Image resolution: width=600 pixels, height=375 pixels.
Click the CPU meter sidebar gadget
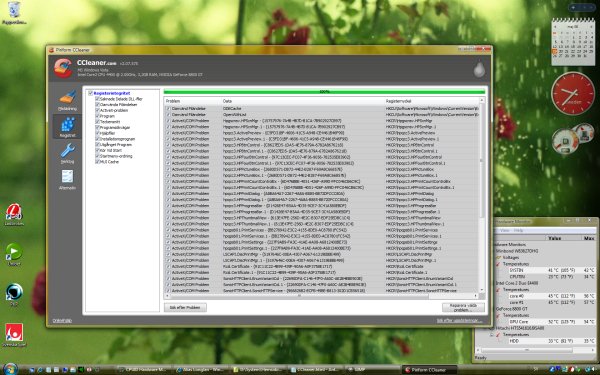(572, 139)
